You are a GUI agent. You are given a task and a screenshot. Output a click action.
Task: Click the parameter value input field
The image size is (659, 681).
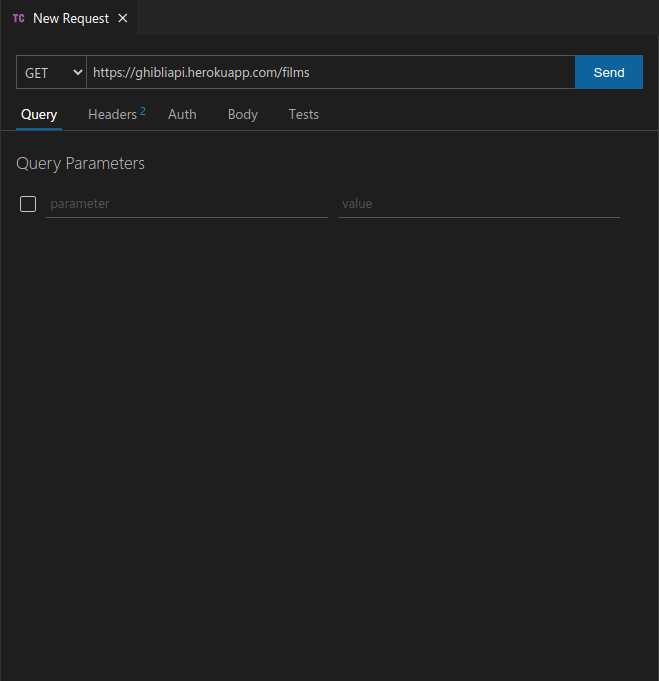coord(479,204)
